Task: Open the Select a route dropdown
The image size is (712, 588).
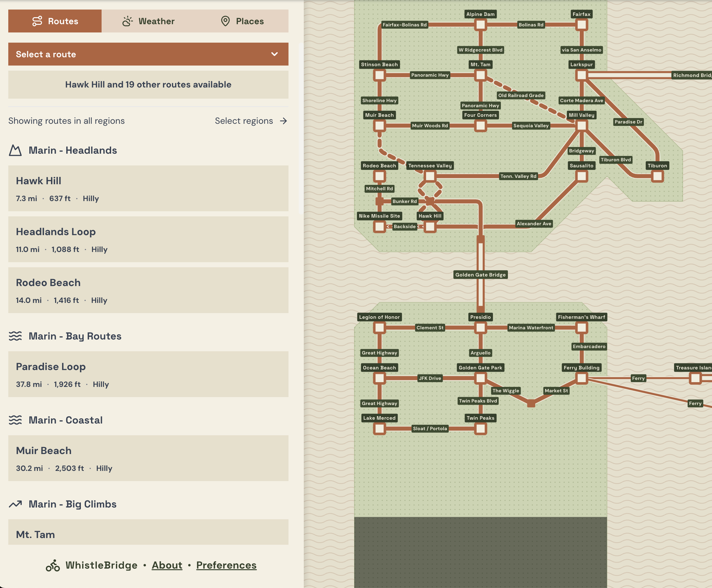Action: coord(148,54)
